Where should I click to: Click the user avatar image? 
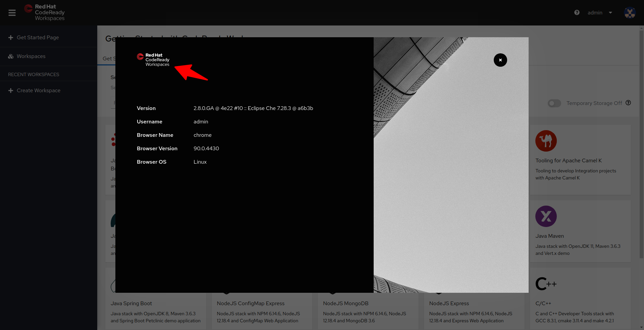pyautogui.click(x=630, y=13)
